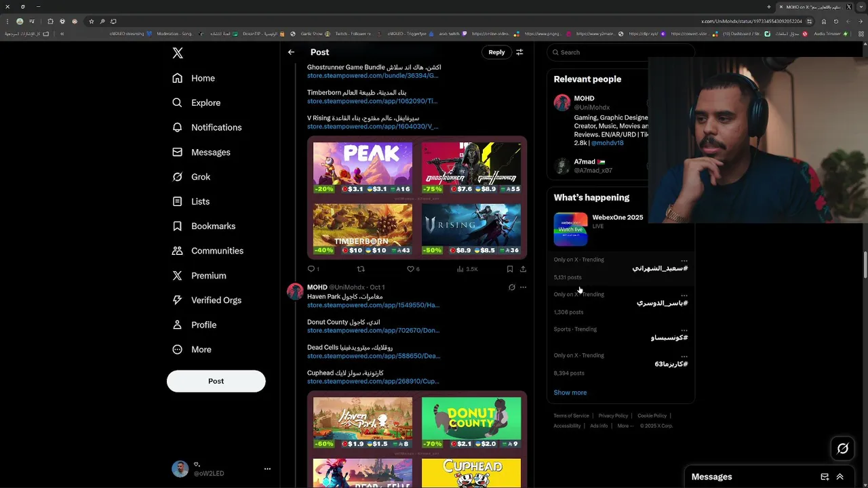This screenshot has height=488, width=868.
Task: Open more options on Oct 1 post
Action: tap(523, 287)
